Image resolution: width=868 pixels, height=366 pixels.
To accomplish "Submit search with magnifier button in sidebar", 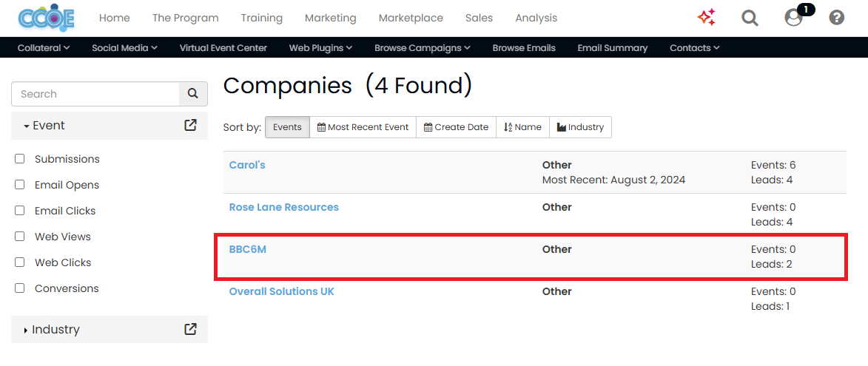I will pyautogui.click(x=192, y=94).
